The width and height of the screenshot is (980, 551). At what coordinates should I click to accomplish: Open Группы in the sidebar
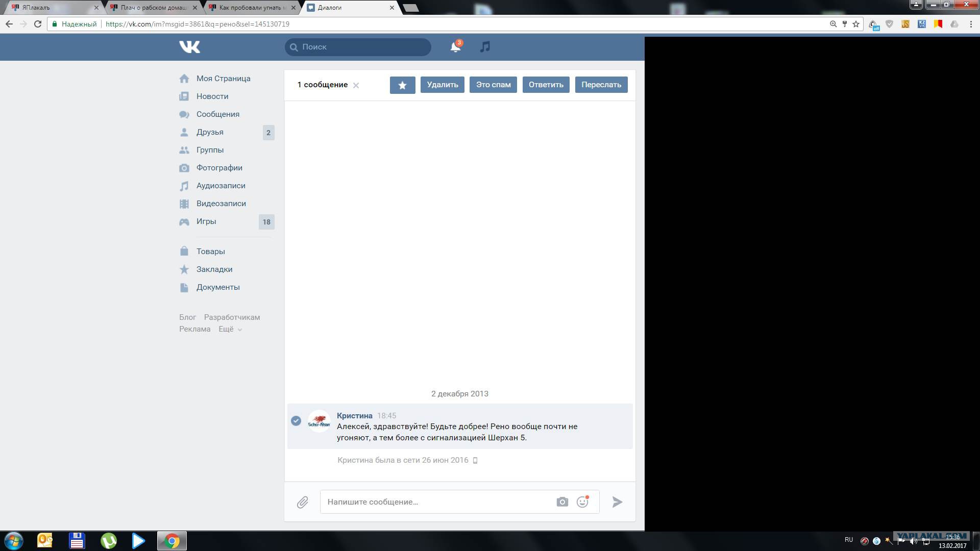[210, 150]
